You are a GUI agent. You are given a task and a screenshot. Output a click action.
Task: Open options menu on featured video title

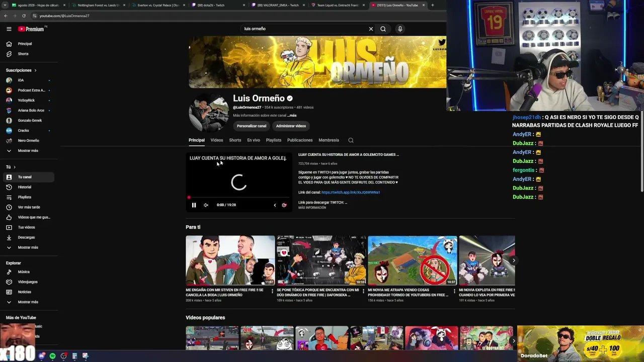point(286,158)
